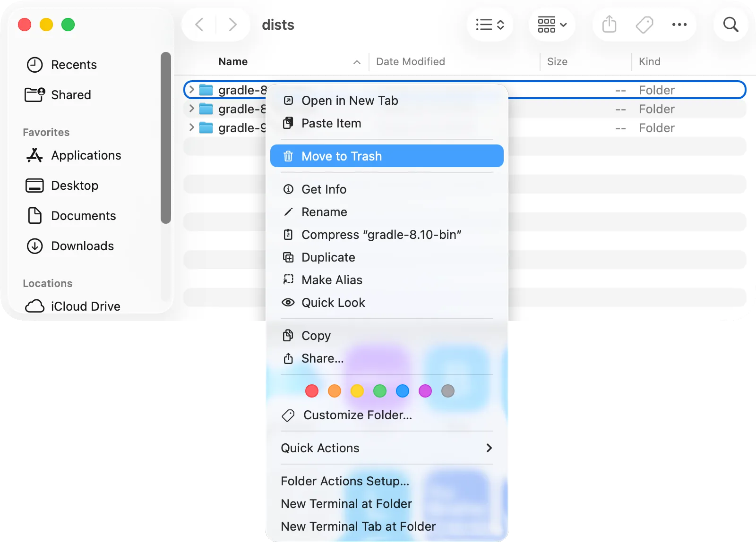Open the group-by grid dropdown

pos(552,25)
